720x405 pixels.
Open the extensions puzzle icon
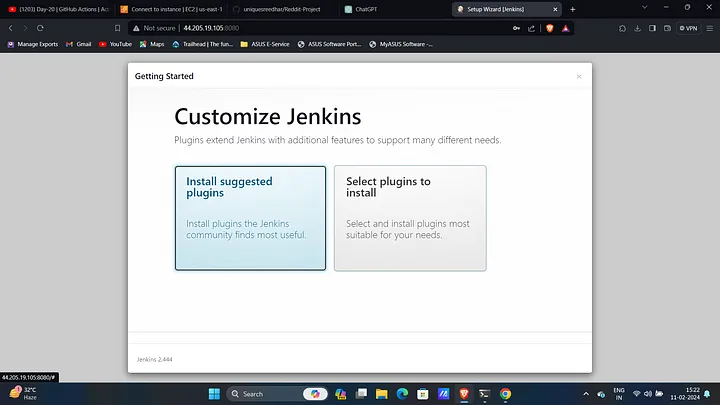(x=622, y=28)
